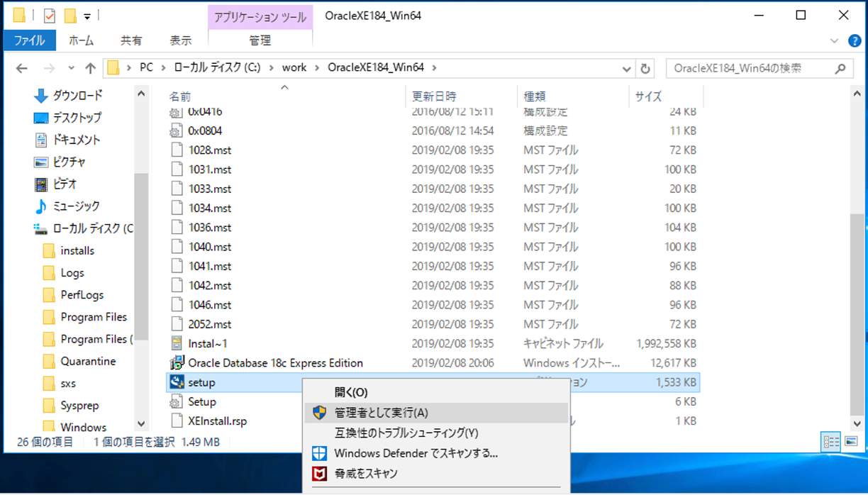
Task: Choose 開く(O) from the context menu
Action: [436, 392]
